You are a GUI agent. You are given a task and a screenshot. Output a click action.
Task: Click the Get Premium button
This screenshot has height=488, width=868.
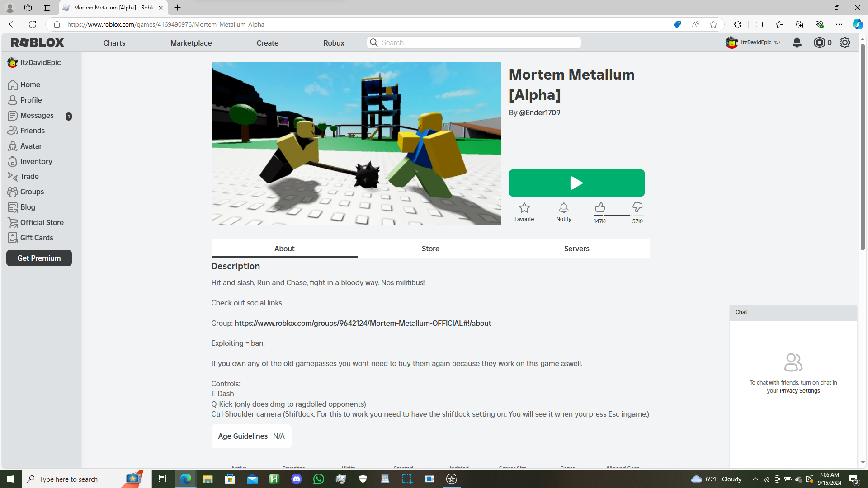(x=39, y=258)
